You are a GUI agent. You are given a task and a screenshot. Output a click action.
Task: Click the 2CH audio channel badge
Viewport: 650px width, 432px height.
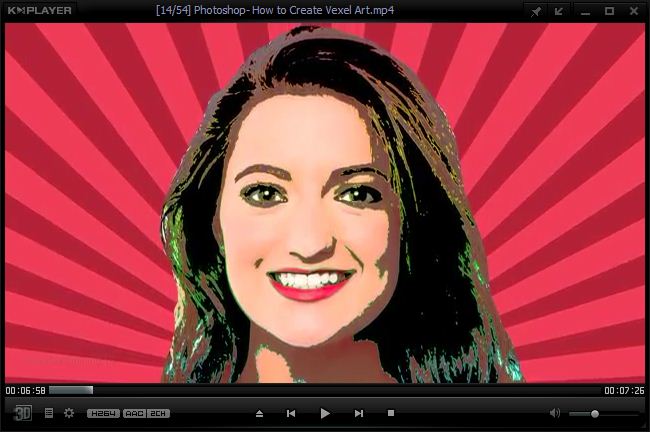pos(158,413)
